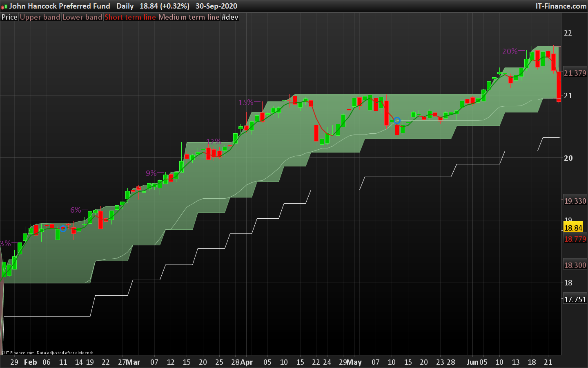Click the Jun label on the date axis
588x368 pixels.
(x=472, y=362)
